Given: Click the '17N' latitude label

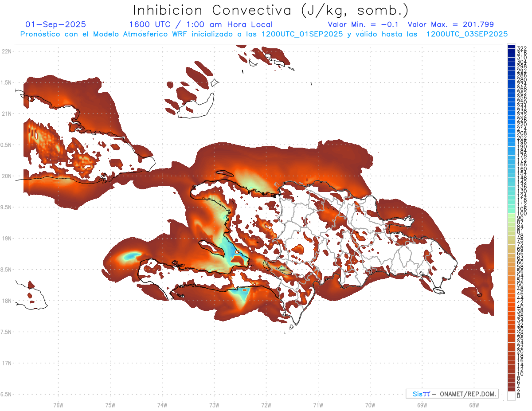Looking at the screenshot, I should pos(7,363).
